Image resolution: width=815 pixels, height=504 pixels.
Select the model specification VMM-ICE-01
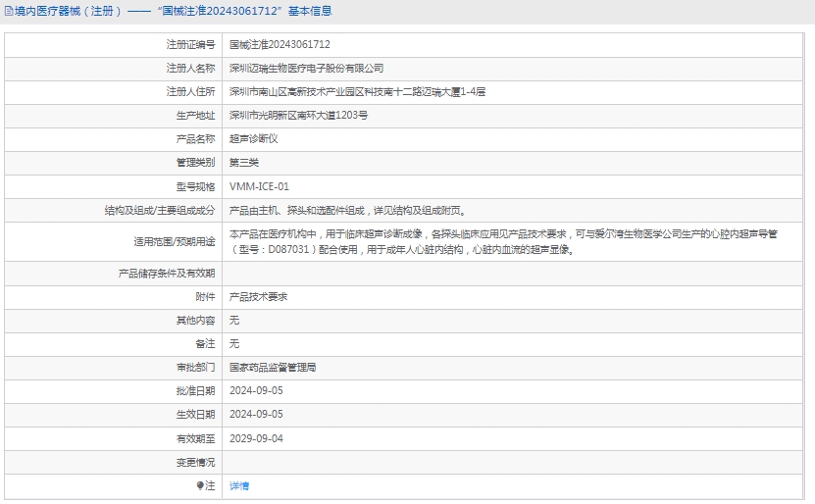[259, 186]
